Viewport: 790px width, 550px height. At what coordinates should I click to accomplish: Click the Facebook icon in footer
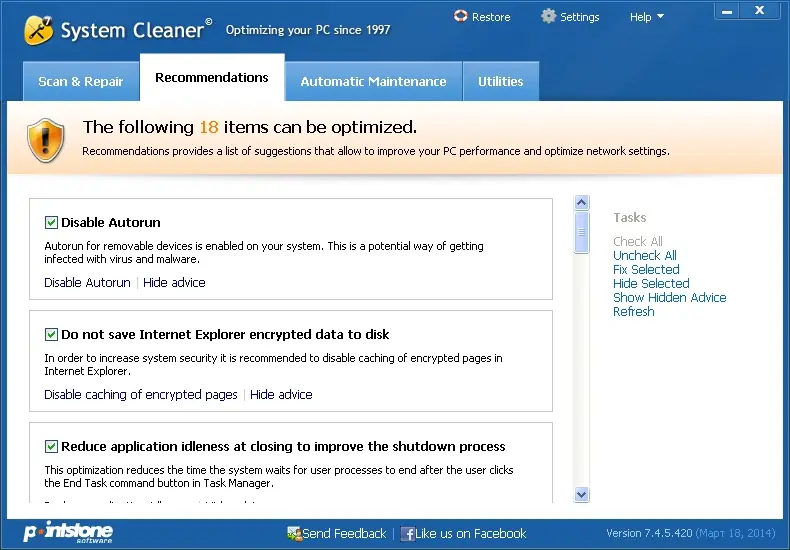pyautogui.click(x=408, y=534)
